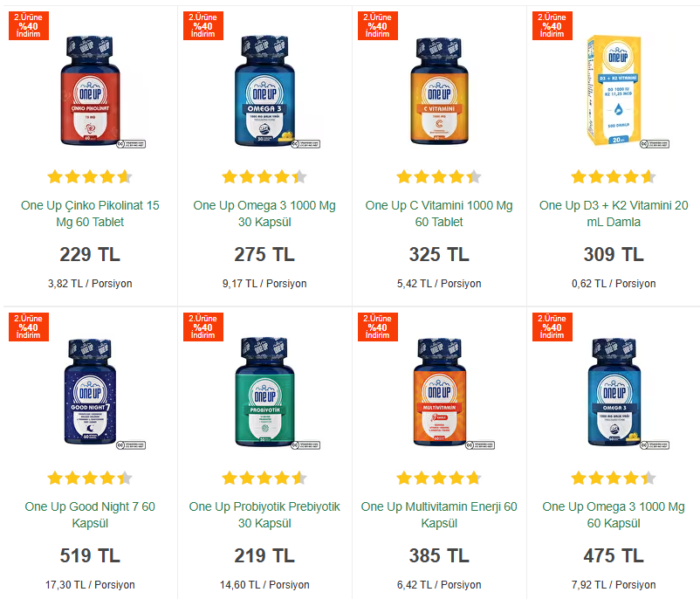The height and width of the screenshot is (599, 700).
Task: Open One Up Çinko Pikolinat 15 Mg link
Action: 90,214
